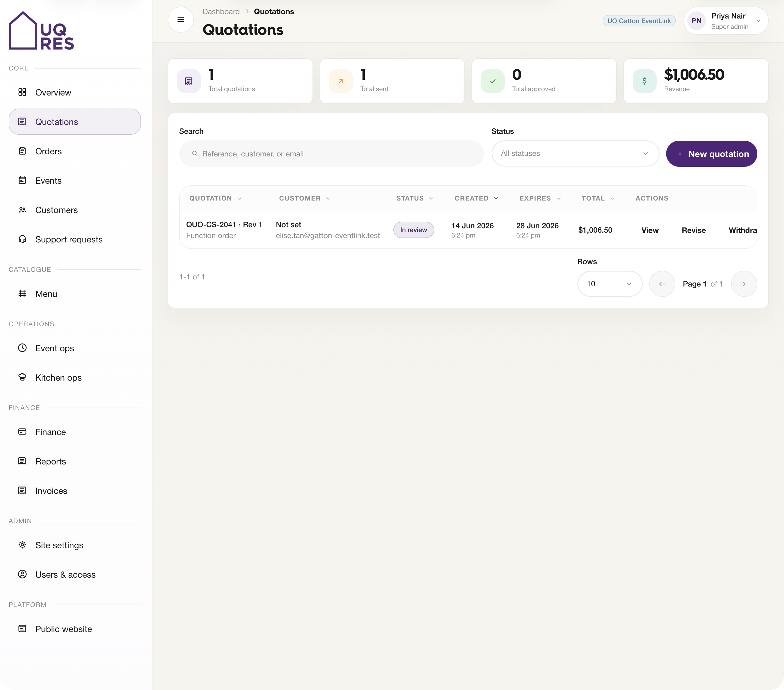
Task: Click the Overview grid icon
Action: click(22, 92)
